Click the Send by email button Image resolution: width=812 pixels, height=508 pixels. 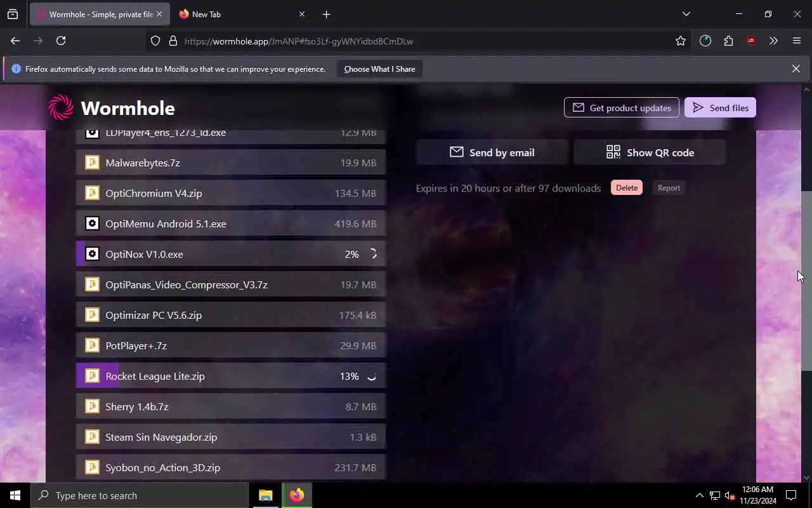coord(492,152)
